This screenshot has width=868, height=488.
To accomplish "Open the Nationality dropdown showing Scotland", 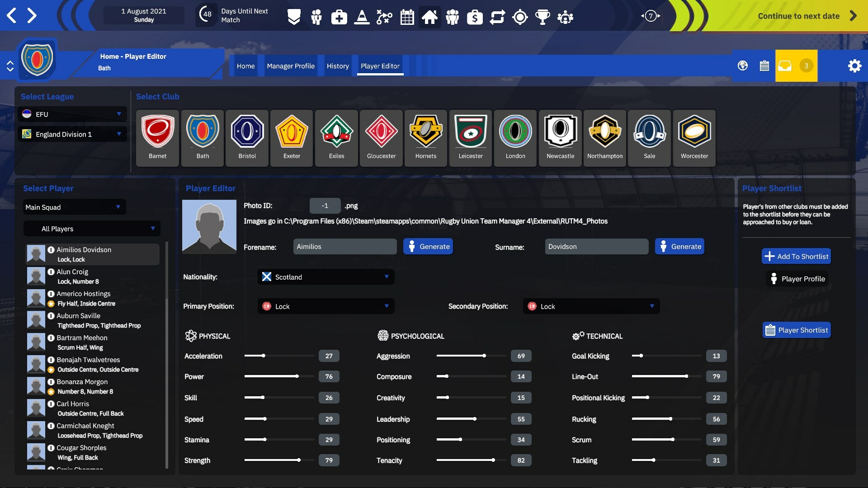I will [325, 277].
